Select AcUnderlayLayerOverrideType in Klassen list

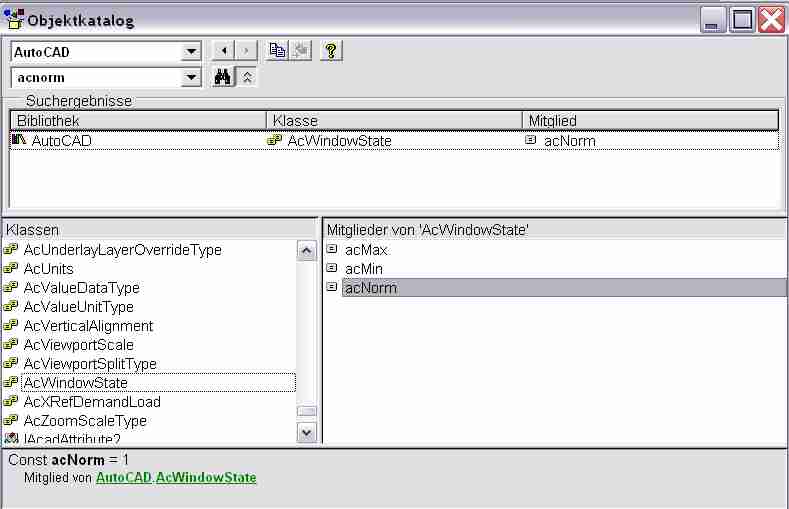pos(123,250)
